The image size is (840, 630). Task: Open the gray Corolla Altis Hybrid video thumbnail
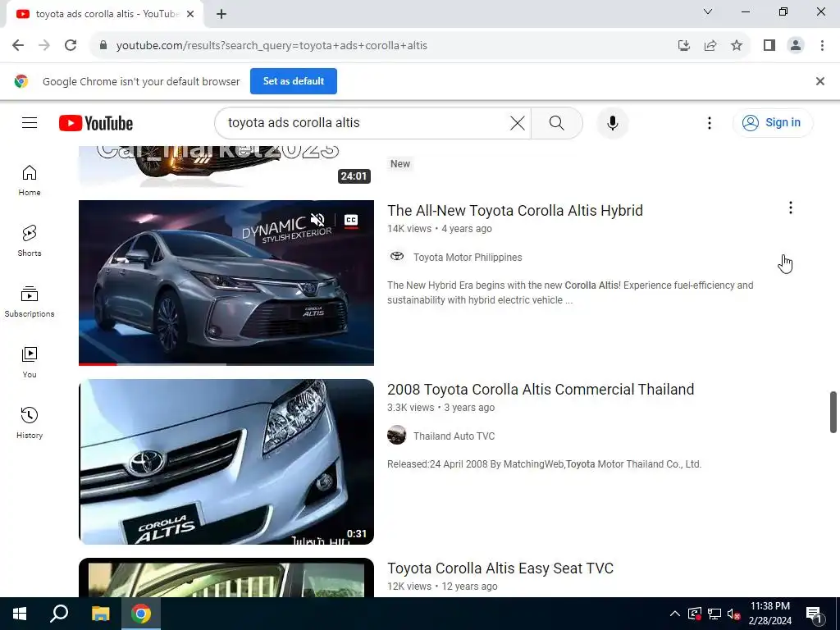click(x=226, y=283)
